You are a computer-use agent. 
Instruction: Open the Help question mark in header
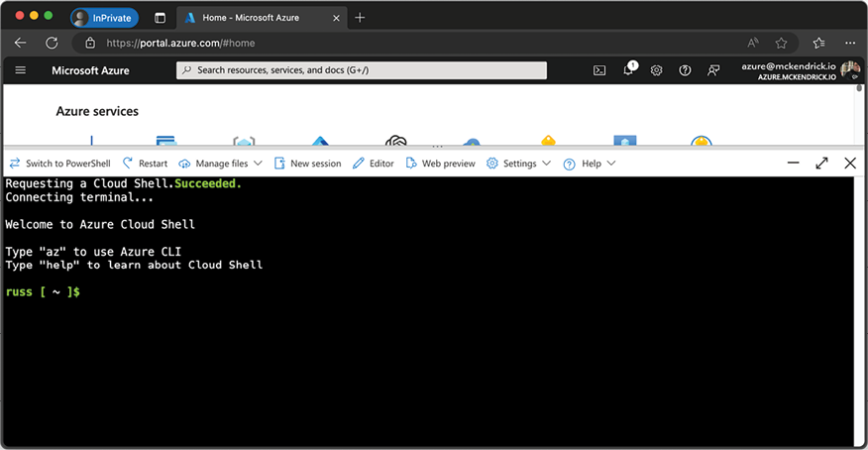[685, 70]
